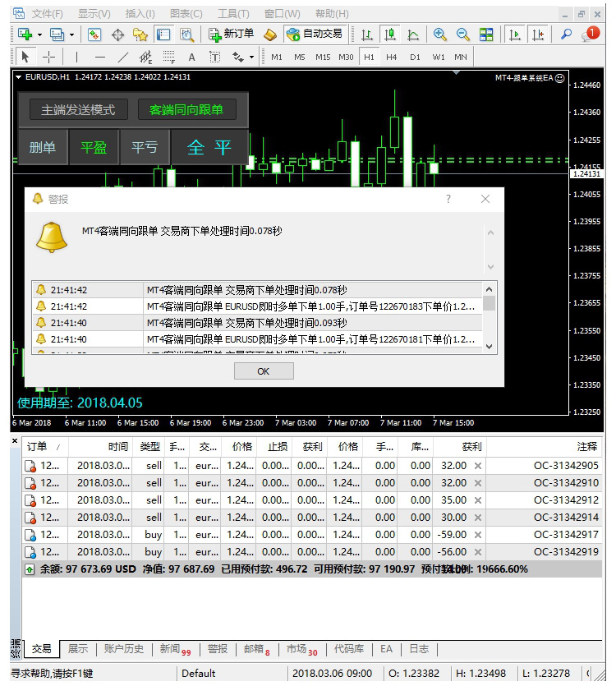Click OK in alert dialog

click(264, 371)
